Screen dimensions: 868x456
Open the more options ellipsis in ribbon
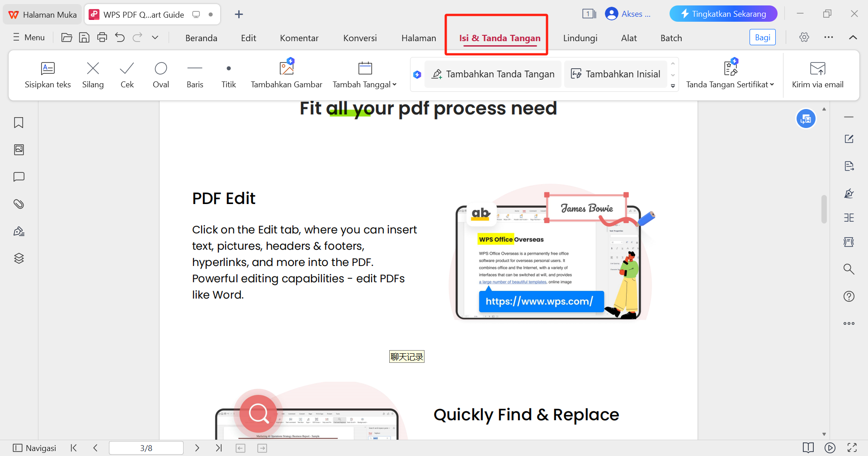pos(829,37)
